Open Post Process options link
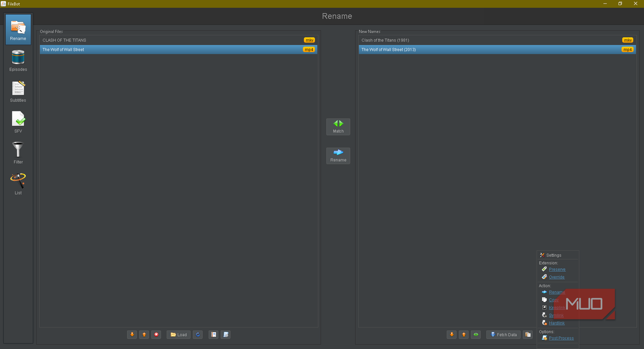The height and width of the screenshot is (349, 644). pyautogui.click(x=561, y=338)
